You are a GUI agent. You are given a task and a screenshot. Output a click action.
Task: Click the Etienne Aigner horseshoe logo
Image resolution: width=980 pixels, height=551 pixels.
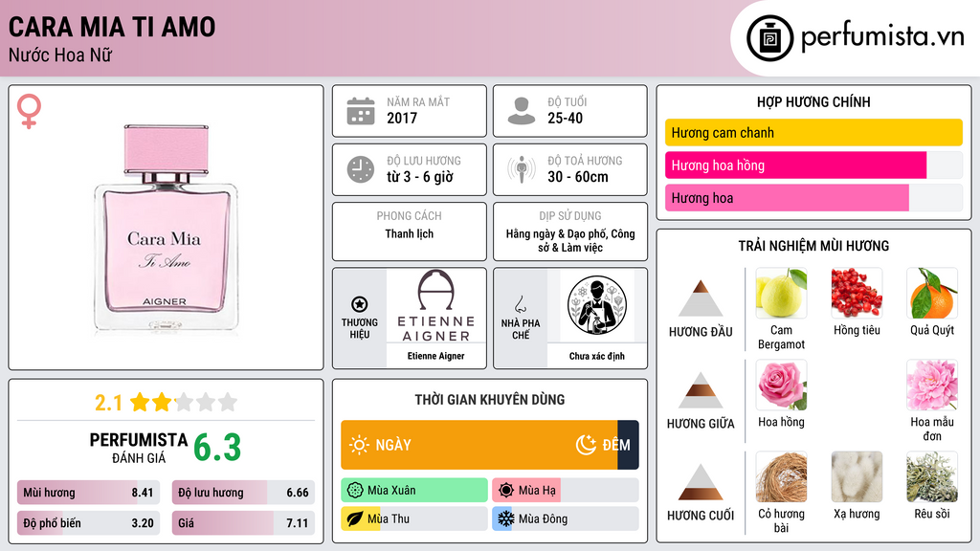[435, 290]
